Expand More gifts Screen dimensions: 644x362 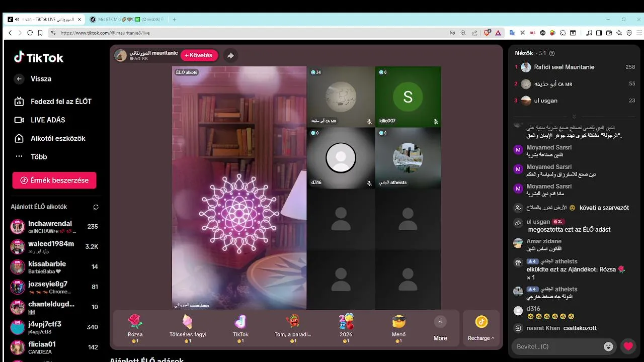point(440,328)
